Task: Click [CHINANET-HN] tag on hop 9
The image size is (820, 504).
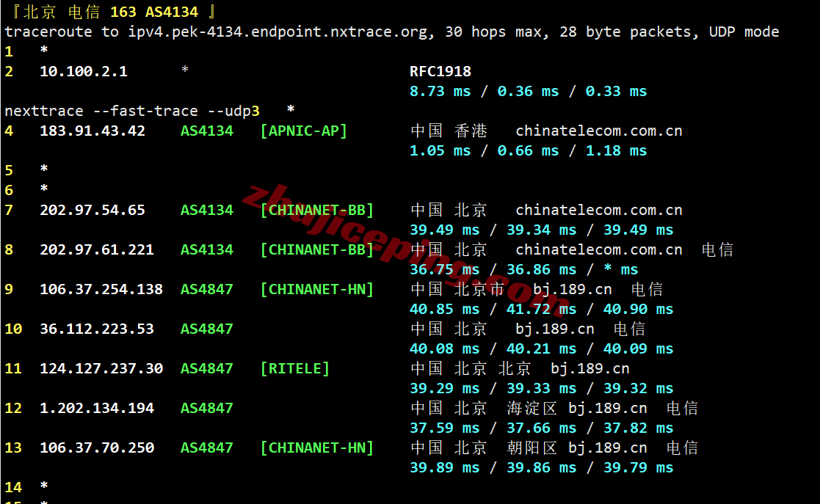Action: (x=317, y=290)
